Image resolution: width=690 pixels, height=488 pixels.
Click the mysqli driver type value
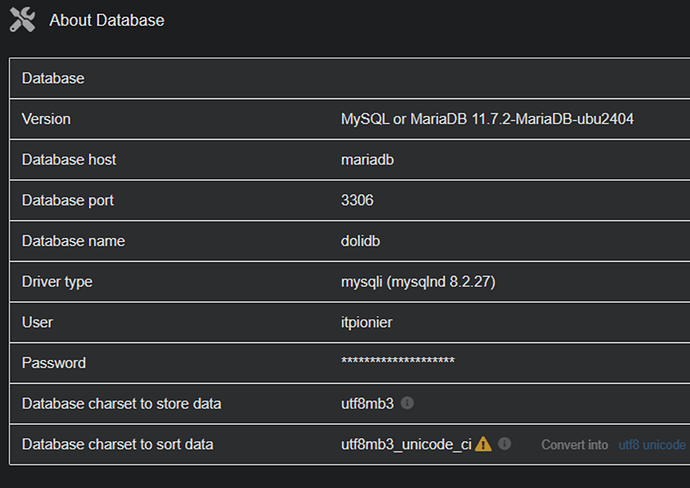(418, 282)
